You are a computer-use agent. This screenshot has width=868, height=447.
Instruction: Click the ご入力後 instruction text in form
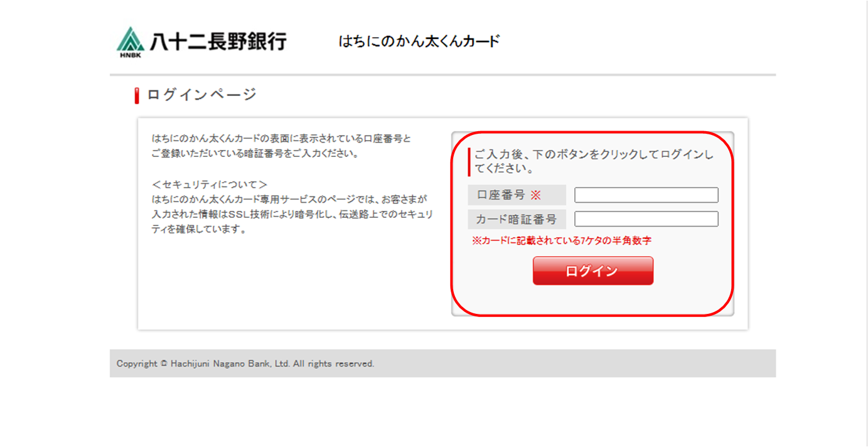point(593,162)
